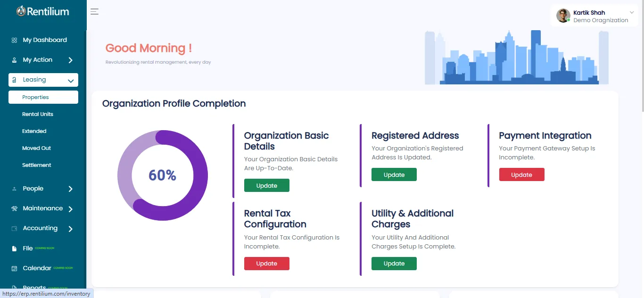644x298 pixels.
Task: Click the My Dashboard grid icon
Action: (14, 41)
